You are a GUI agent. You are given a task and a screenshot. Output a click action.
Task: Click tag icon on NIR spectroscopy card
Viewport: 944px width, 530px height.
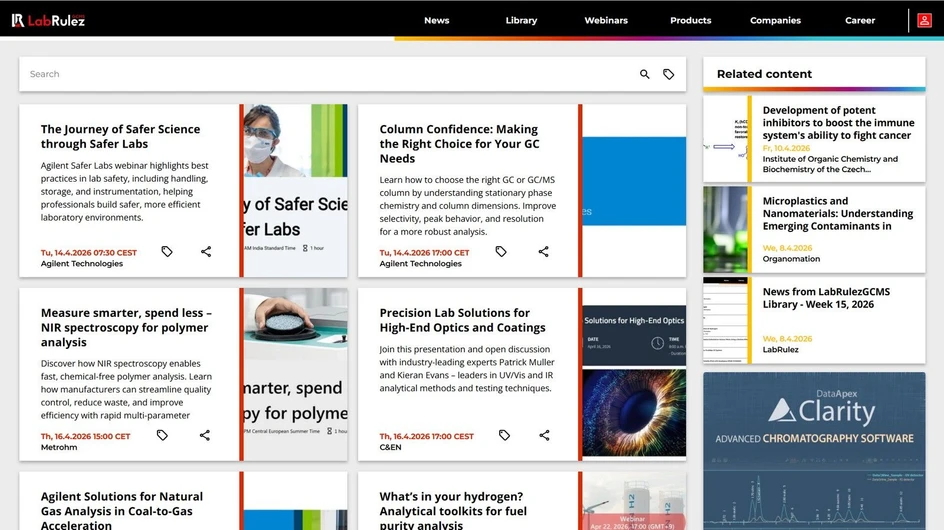[162, 435]
